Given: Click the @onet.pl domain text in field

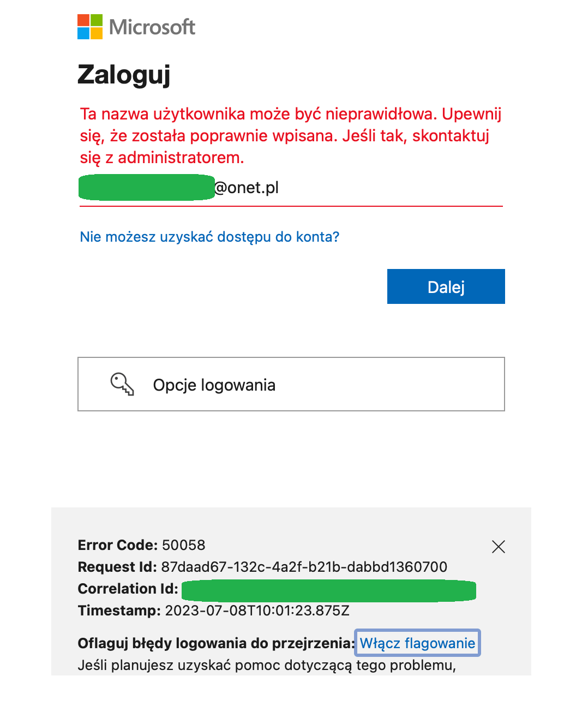Looking at the screenshot, I should [247, 188].
